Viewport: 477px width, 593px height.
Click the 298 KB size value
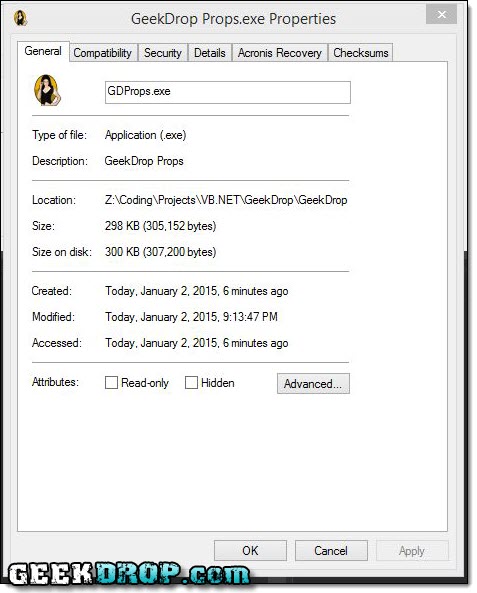click(x=160, y=226)
